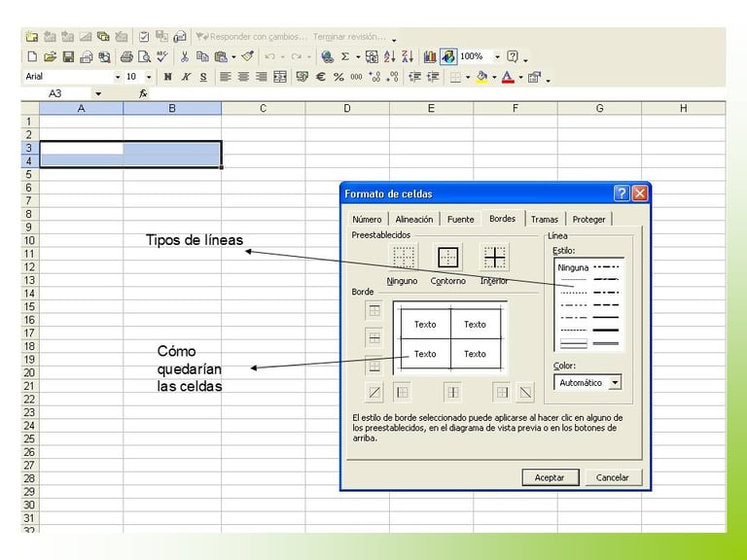Apply thousands separator 000 icon
Viewport: 747px width, 560px height.
pyautogui.click(x=356, y=77)
